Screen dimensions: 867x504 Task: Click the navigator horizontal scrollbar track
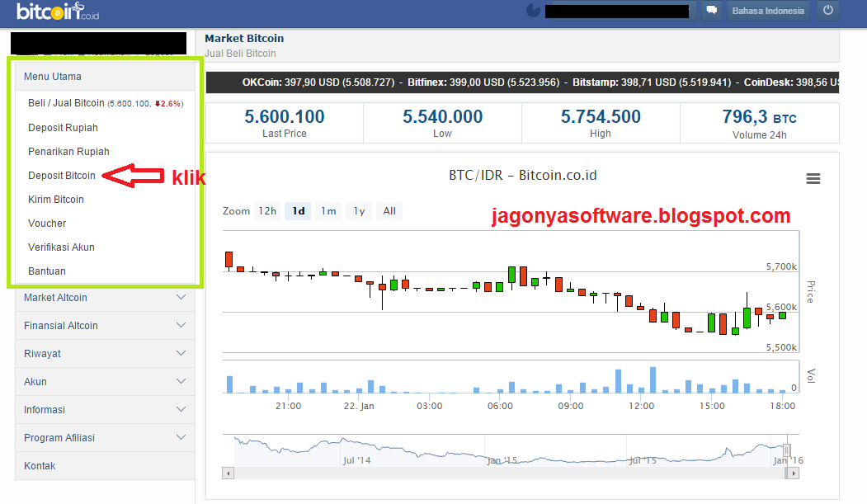click(x=511, y=473)
